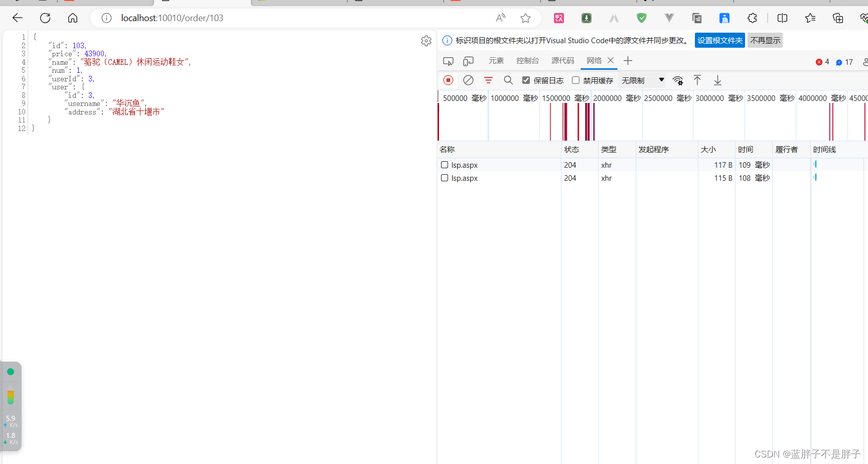The image size is (868, 464).
Task: Toggle the network filter bar
Action: (488, 80)
